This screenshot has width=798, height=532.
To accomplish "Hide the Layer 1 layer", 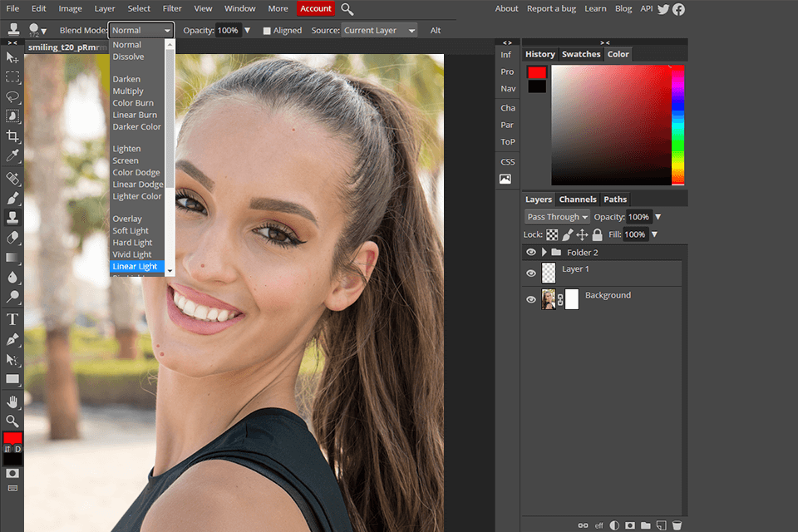I will (x=531, y=273).
